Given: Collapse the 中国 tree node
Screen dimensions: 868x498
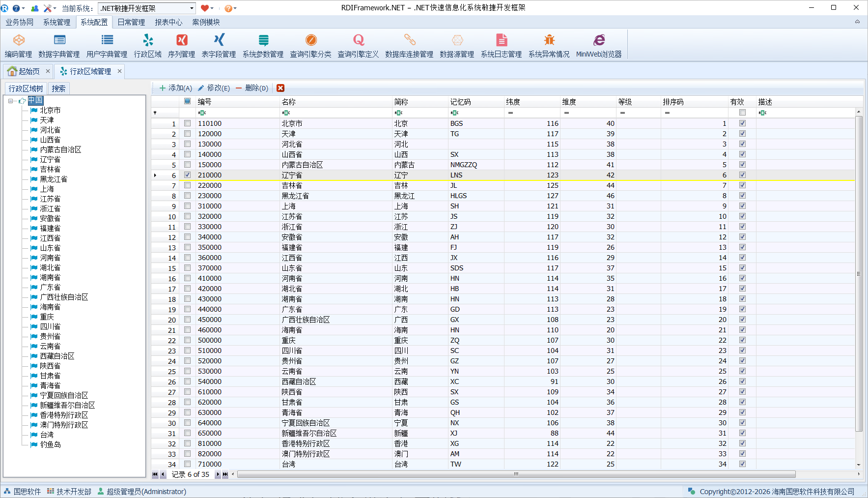Looking at the screenshot, I should click(11, 101).
